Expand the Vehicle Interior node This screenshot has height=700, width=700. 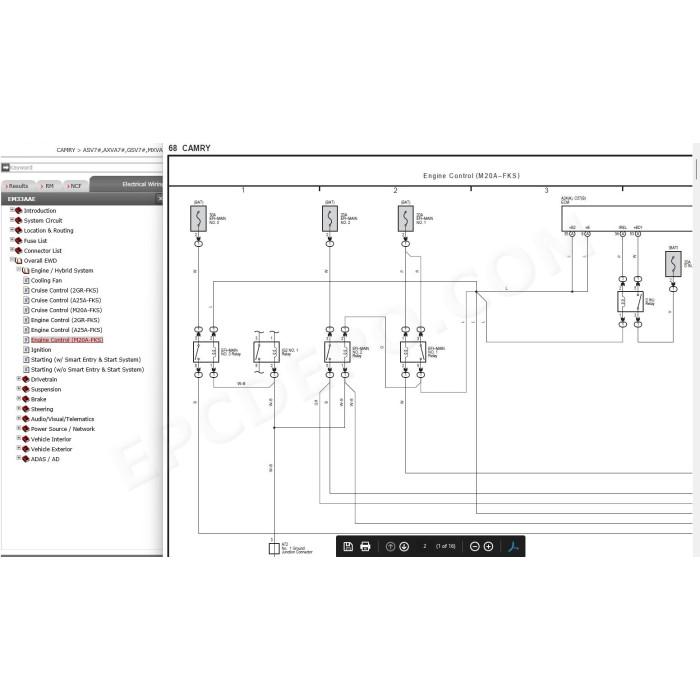coord(19,439)
